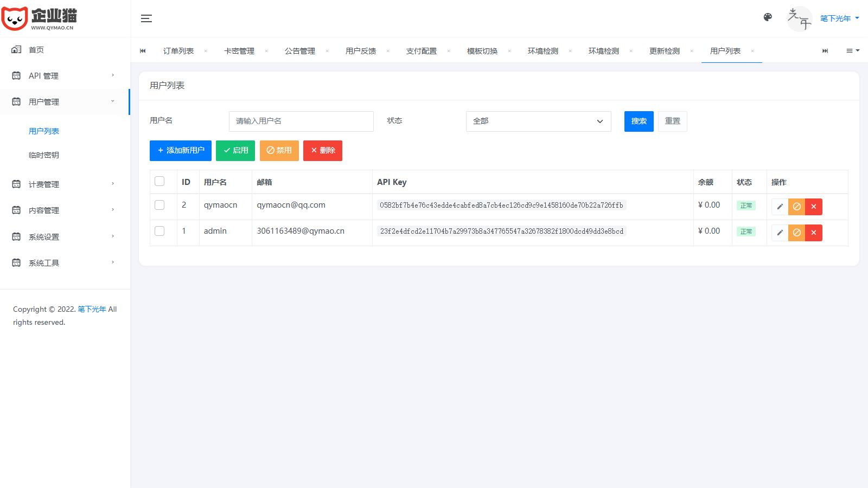Click the orange disable icon for admin

[796, 233]
